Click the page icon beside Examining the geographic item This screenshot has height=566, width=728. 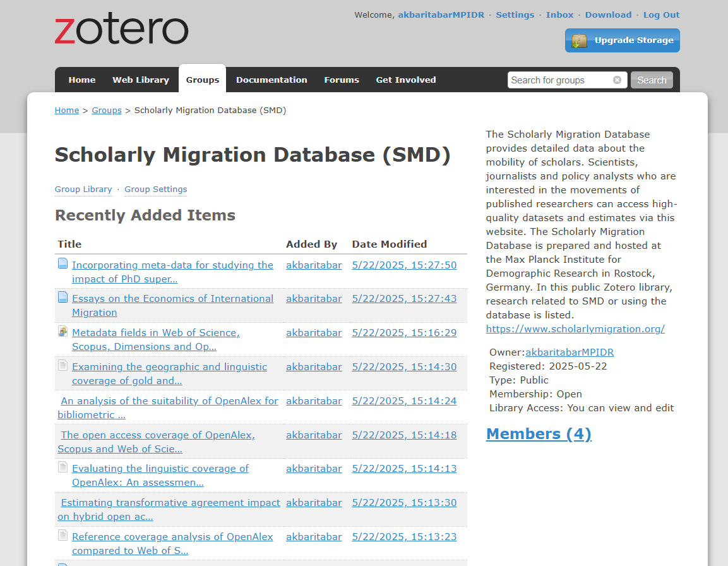(63, 365)
